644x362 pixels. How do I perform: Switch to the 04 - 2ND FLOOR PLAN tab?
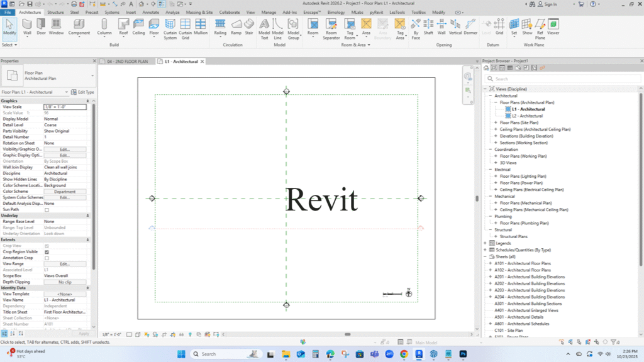tap(127, 62)
